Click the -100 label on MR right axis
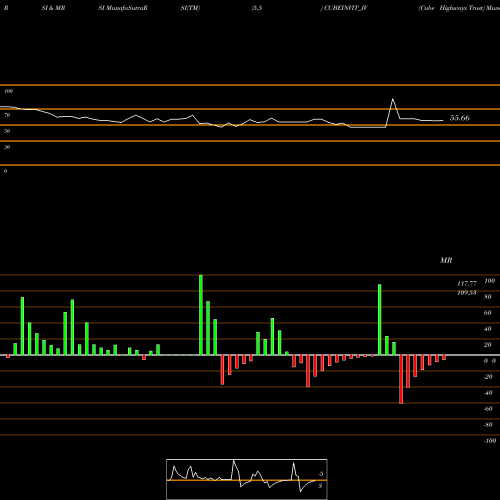Viewport: 500px width, 500px height. pyautogui.click(x=490, y=441)
